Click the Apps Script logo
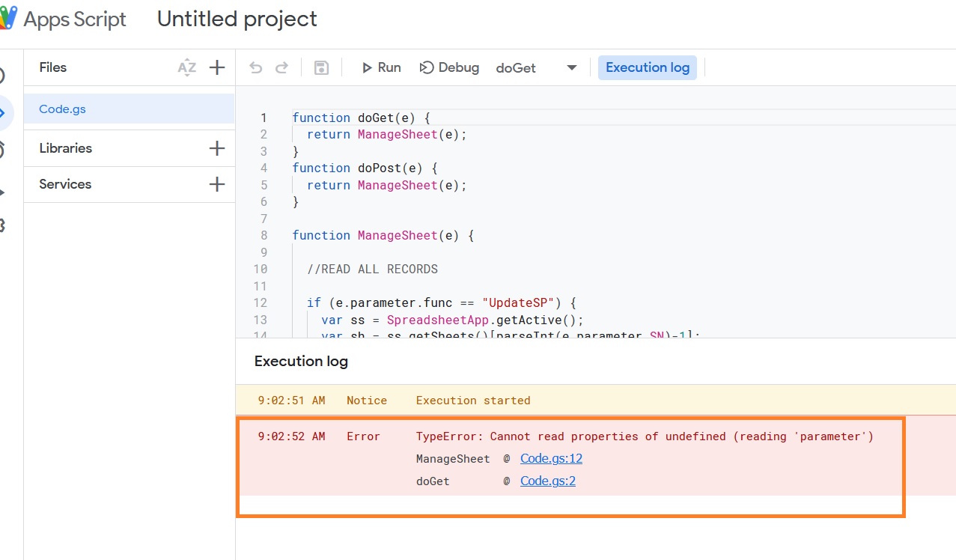The height and width of the screenshot is (560, 956). (7, 19)
